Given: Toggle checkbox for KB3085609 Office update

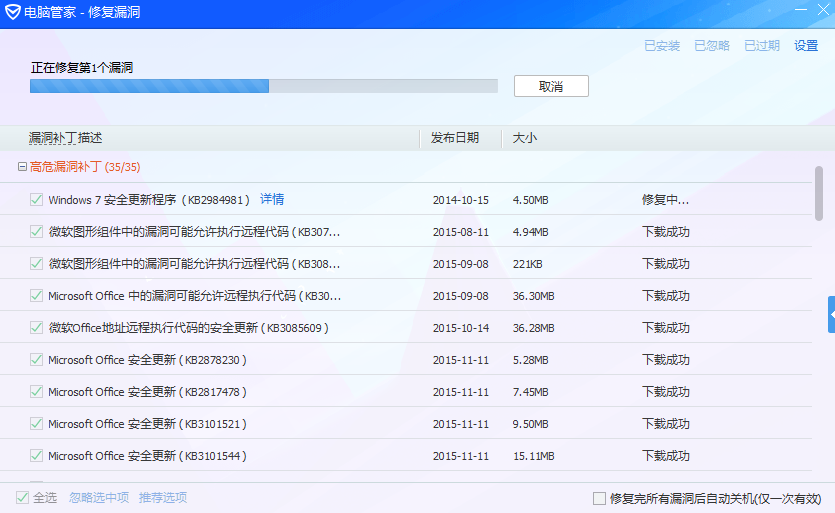Looking at the screenshot, I should (x=37, y=328).
